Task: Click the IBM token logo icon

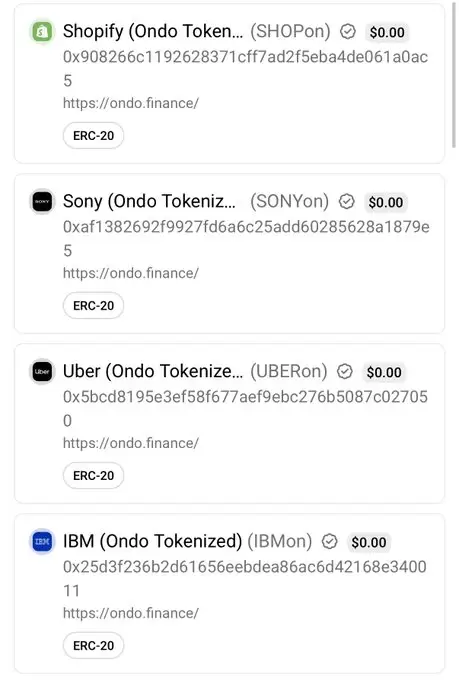Action: click(x=42, y=541)
